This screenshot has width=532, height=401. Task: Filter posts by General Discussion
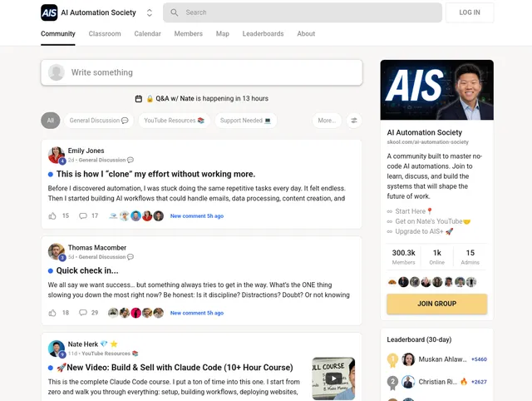99,121
